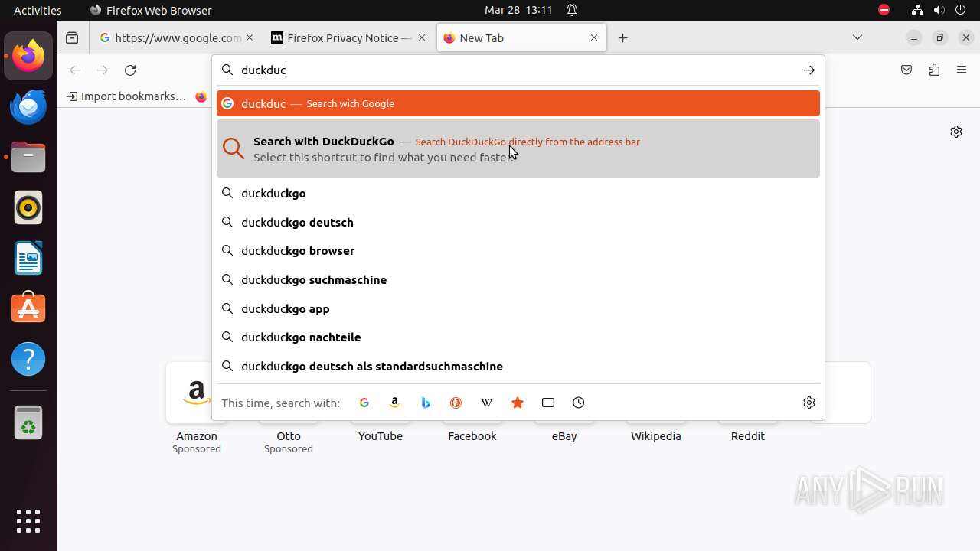The image size is (980, 551).
Task: Open the clock calendar in top bar
Action: click(518, 10)
